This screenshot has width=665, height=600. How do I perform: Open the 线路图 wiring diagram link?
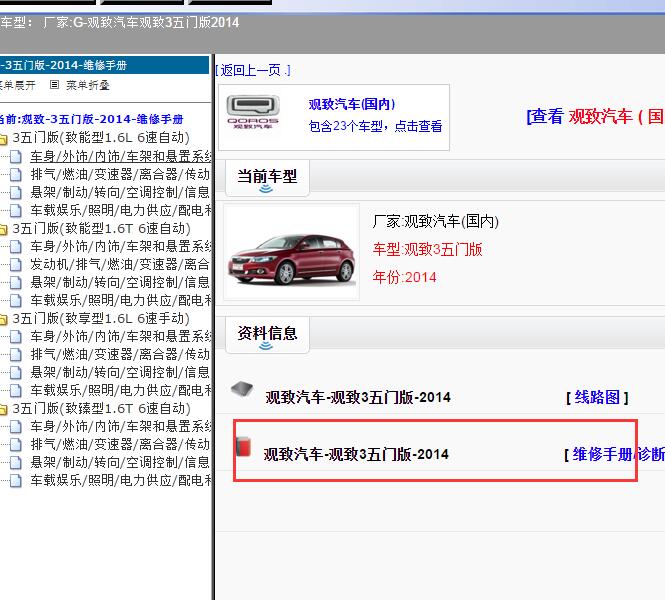point(597,397)
